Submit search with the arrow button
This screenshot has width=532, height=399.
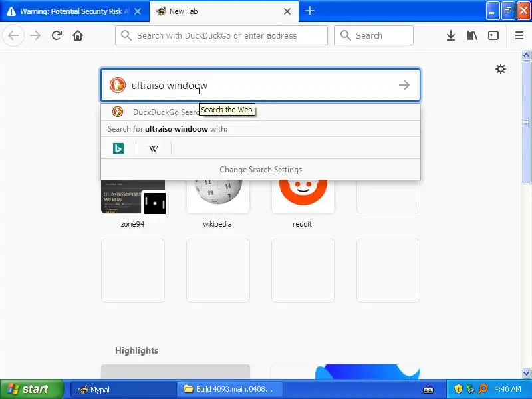pyautogui.click(x=404, y=85)
